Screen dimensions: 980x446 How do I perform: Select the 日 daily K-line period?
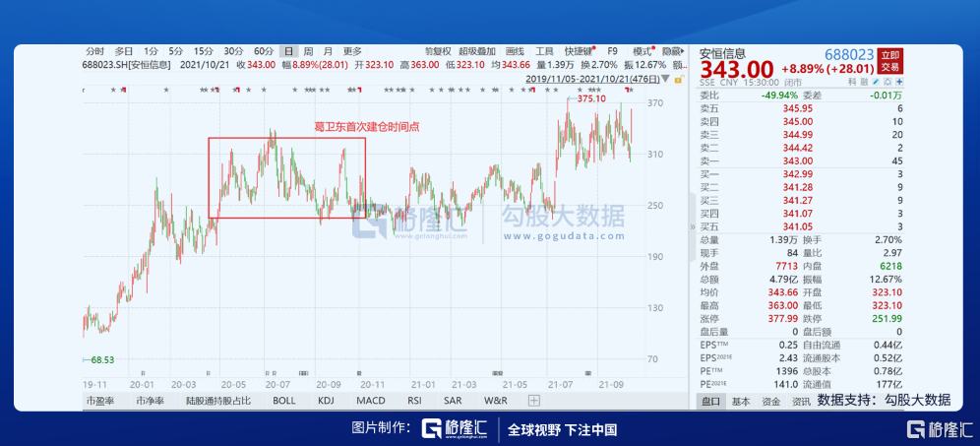(288, 51)
